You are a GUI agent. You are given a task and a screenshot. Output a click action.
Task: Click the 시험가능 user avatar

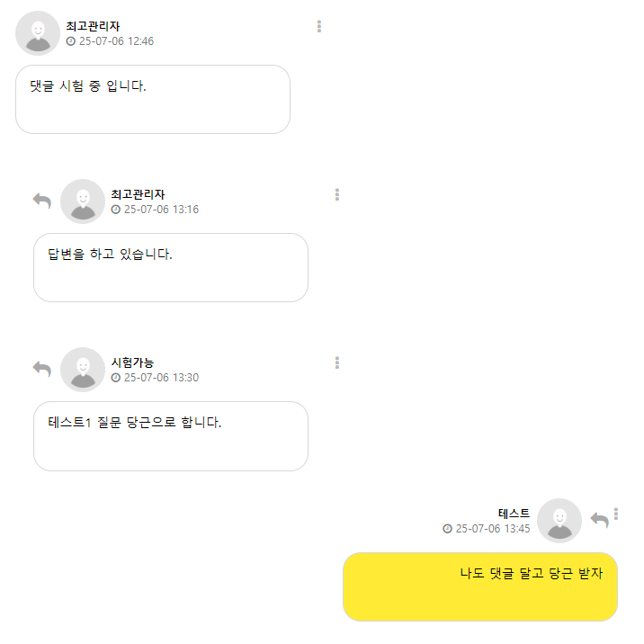[83, 370]
